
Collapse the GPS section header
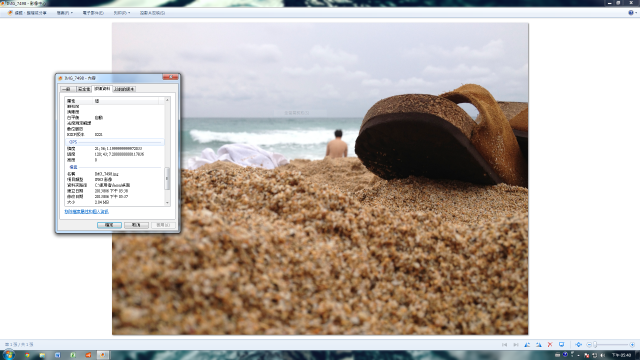[x=115, y=142]
